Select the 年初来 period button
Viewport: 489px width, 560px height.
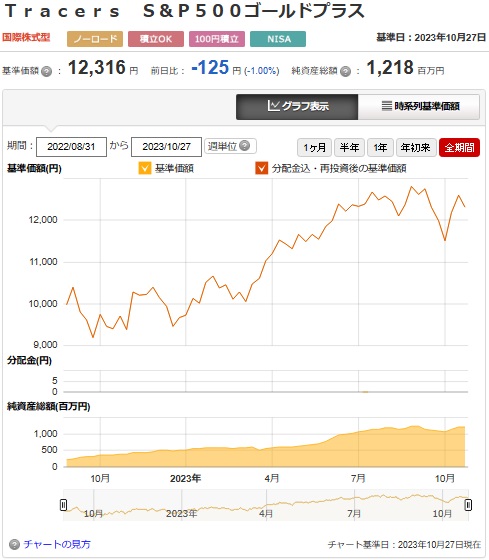click(416, 147)
